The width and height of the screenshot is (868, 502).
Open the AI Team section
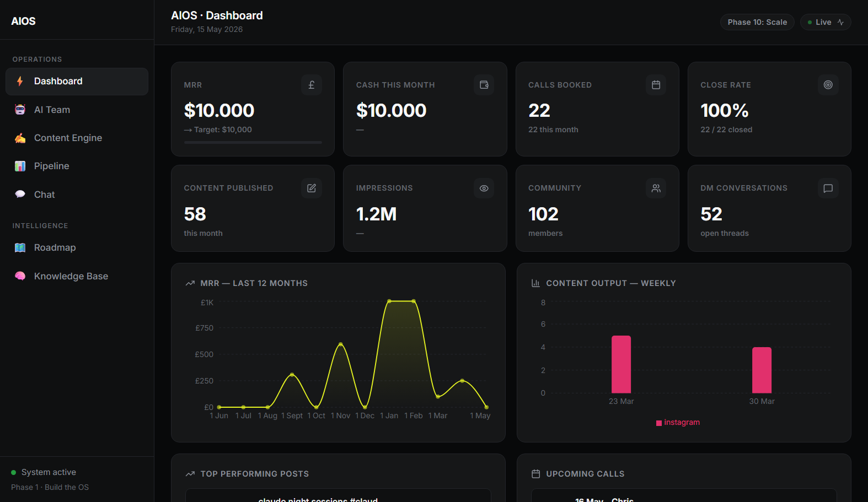point(77,110)
